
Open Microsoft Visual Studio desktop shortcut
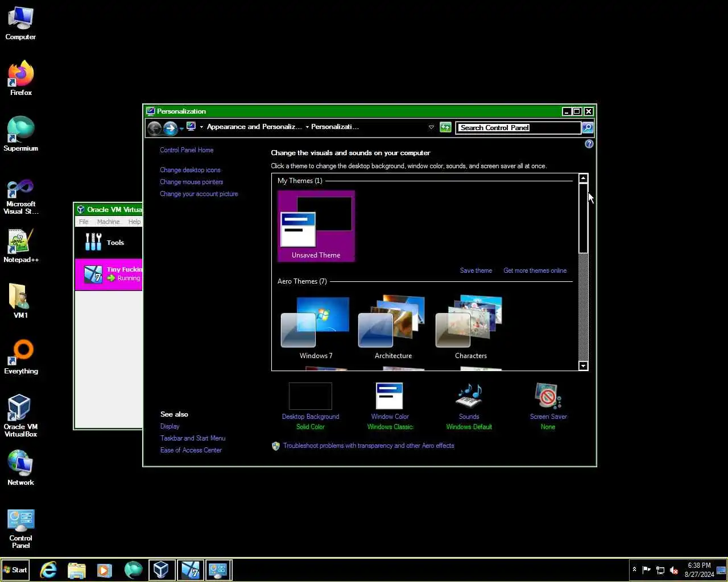(x=20, y=197)
